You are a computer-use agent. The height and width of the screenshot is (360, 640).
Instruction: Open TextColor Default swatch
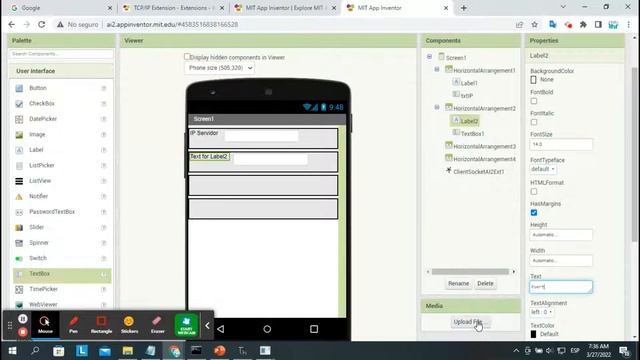tap(533, 334)
